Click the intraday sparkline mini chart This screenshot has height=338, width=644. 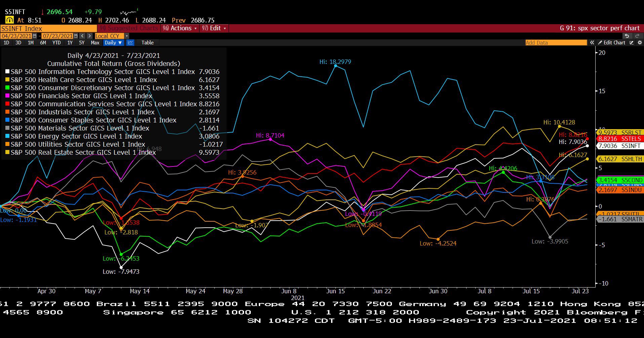129,12
